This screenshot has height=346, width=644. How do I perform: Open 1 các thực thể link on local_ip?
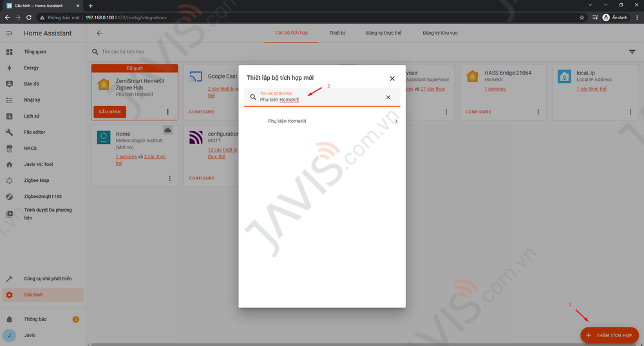tap(591, 89)
